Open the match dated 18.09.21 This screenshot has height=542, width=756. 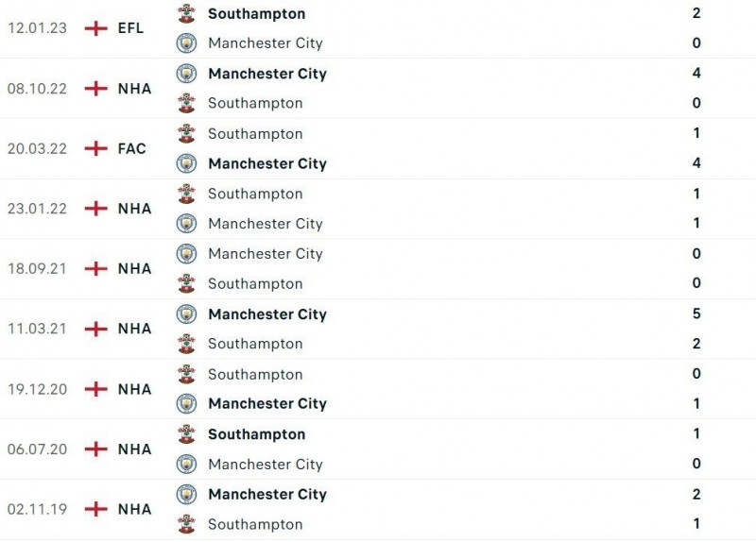pos(37,268)
